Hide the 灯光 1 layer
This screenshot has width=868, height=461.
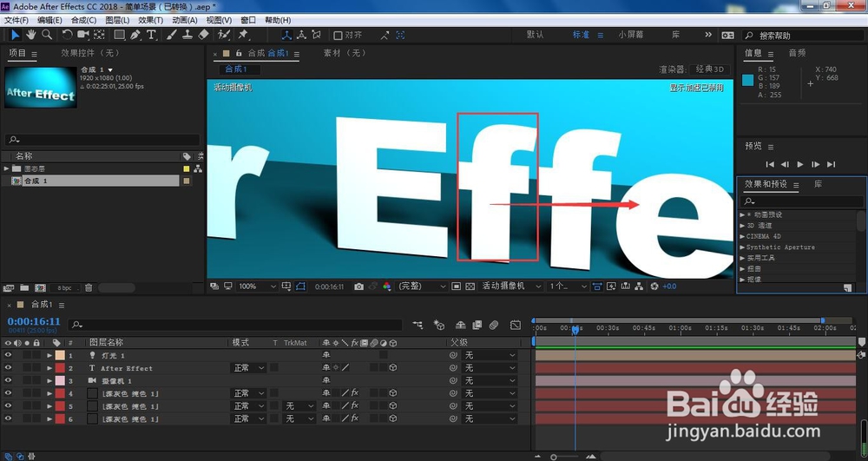pyautogui.click(x=8, y=355)
